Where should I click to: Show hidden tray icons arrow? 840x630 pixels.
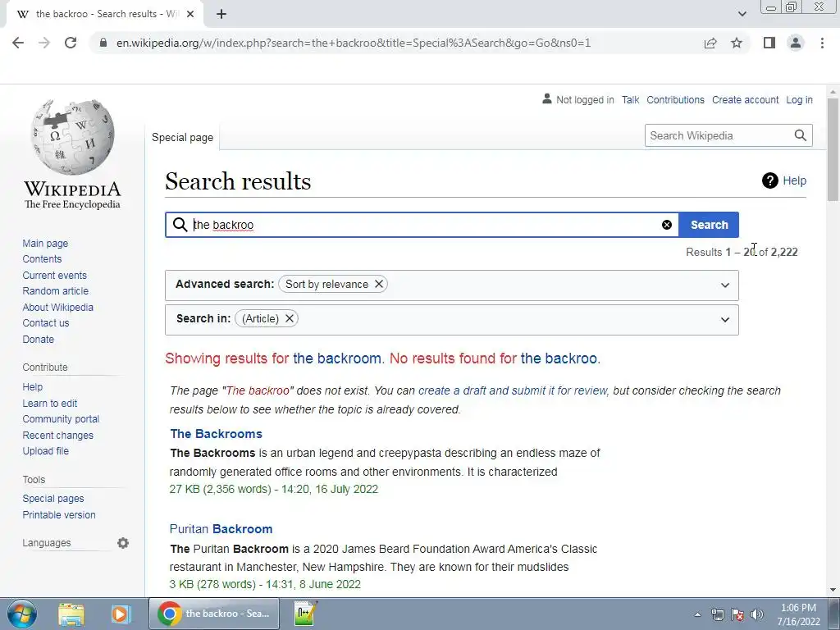[x=697, y=614]
